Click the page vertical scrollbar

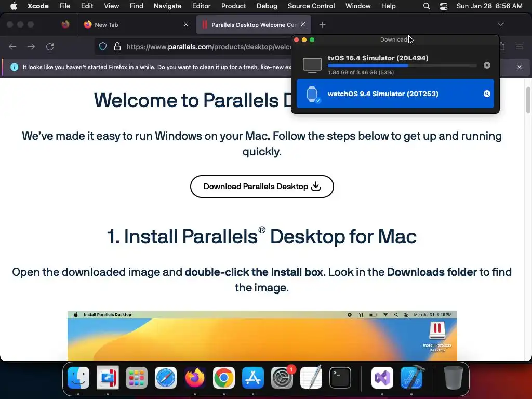click(528, 100)
